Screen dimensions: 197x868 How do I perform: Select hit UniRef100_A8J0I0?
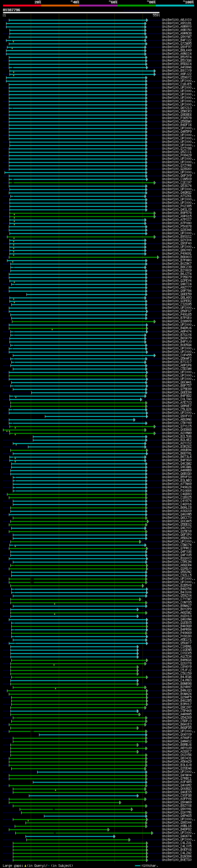point(177,20)
